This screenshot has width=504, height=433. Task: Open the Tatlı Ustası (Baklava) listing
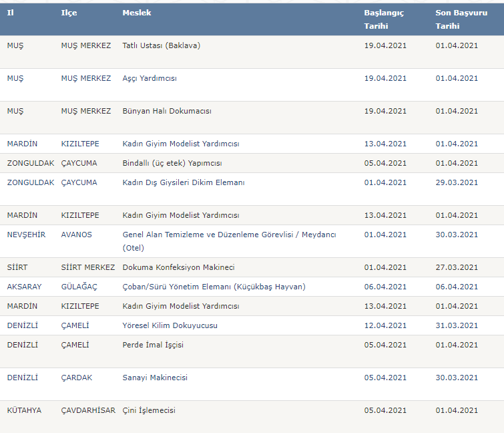coord(161,45)
